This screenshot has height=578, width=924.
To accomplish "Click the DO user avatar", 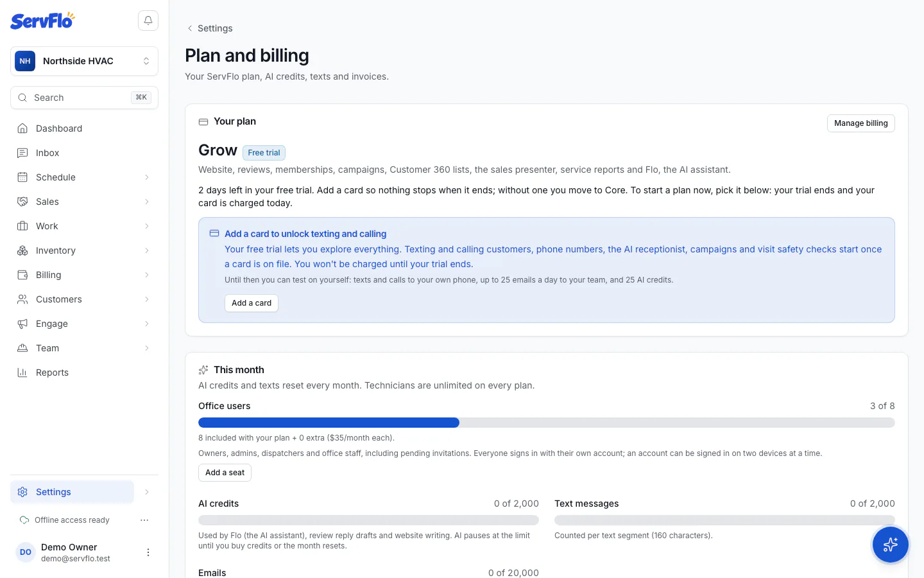I will click(26, 552).
